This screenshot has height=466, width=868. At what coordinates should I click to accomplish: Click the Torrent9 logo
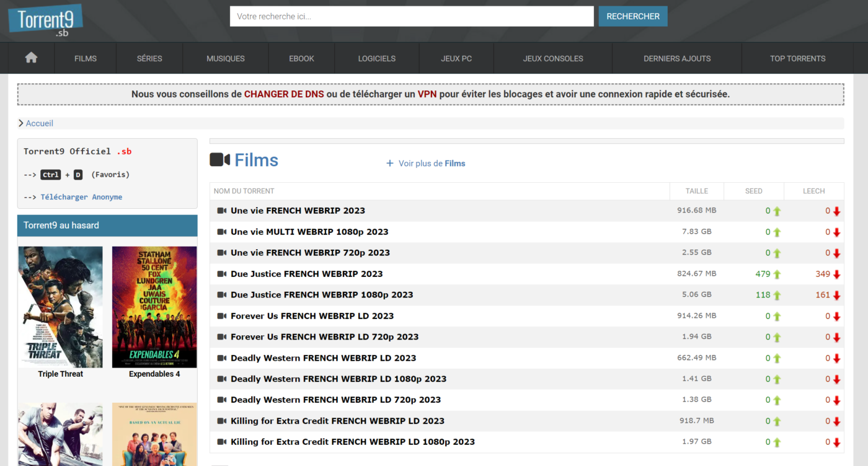[x=45, y=20]
